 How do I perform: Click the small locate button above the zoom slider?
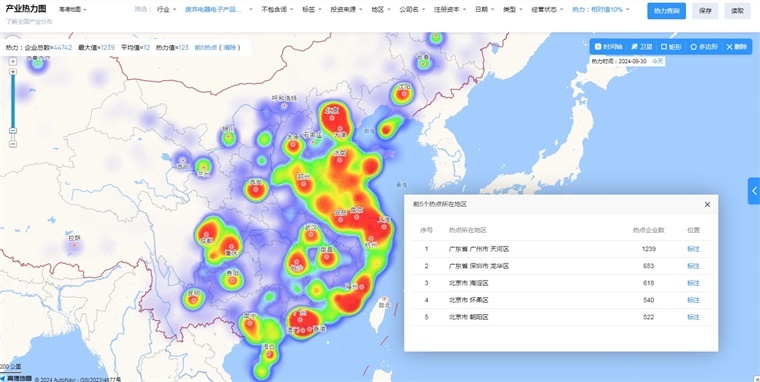(13, 61)
